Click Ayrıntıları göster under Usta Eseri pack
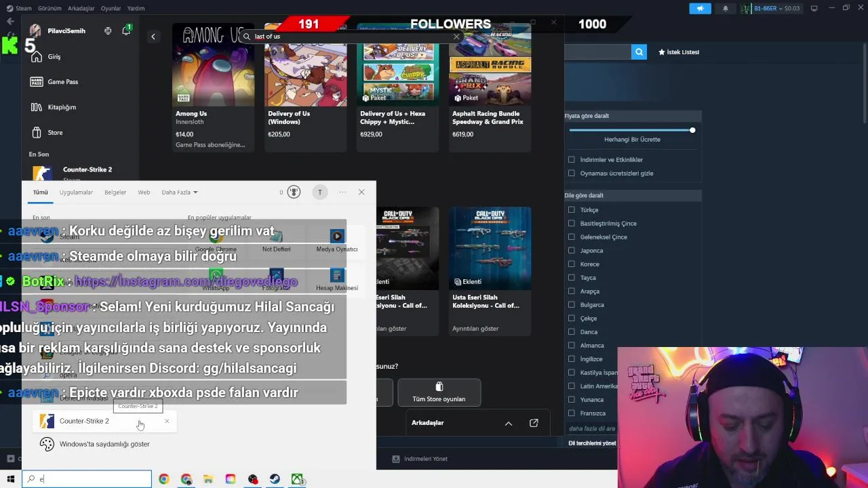This screenshot has height=488, width=868. click(475, 329)
